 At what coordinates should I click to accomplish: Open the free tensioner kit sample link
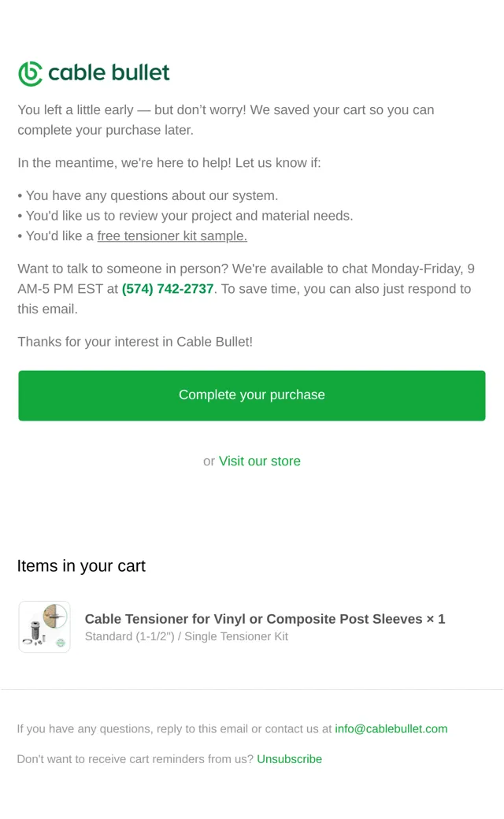tap(172, 236)
